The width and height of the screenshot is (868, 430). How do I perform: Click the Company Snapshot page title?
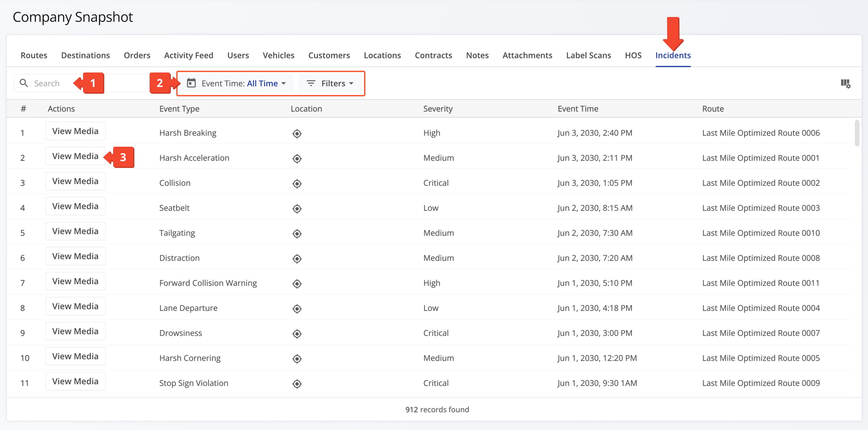[73, 17]
